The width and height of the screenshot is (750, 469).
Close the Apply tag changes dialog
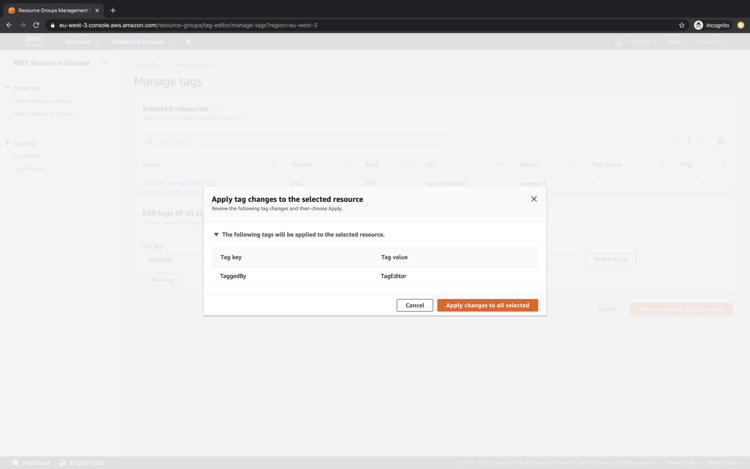pos(534,199)
